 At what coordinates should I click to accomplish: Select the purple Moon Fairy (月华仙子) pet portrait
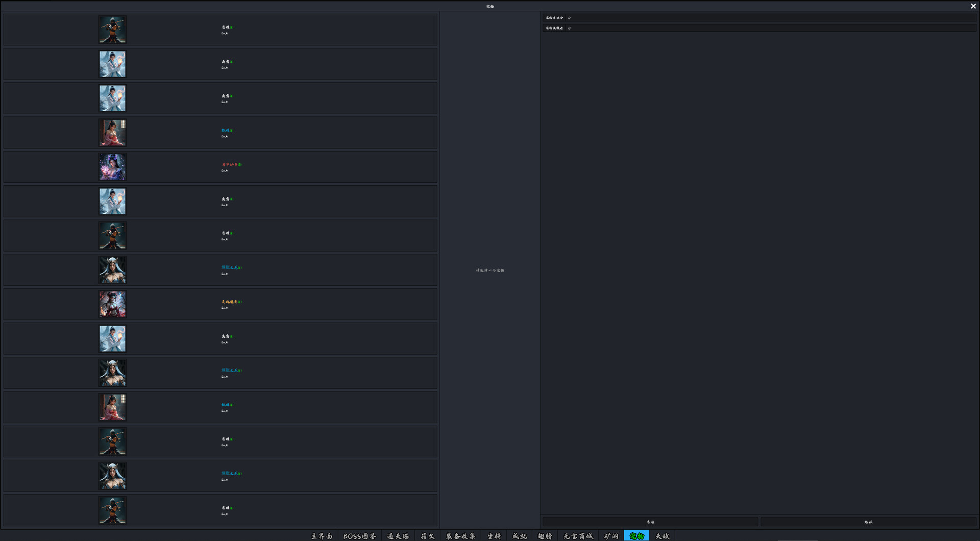(112, 167)
